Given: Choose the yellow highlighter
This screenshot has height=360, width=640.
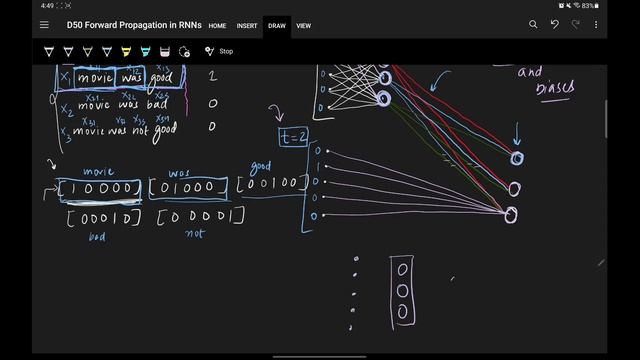Looking at the screenshot, I should click(126, 51).
